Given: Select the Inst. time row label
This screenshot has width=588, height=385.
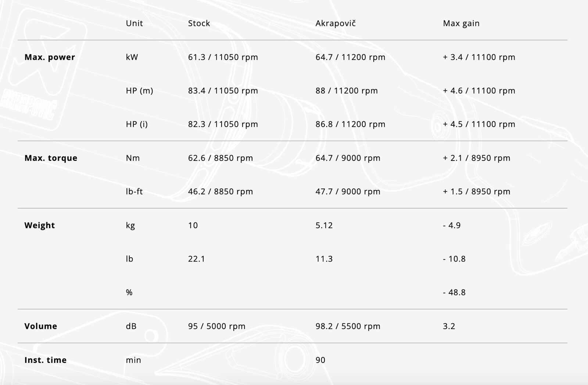Looking at the screenshot, I should (45, 360).
